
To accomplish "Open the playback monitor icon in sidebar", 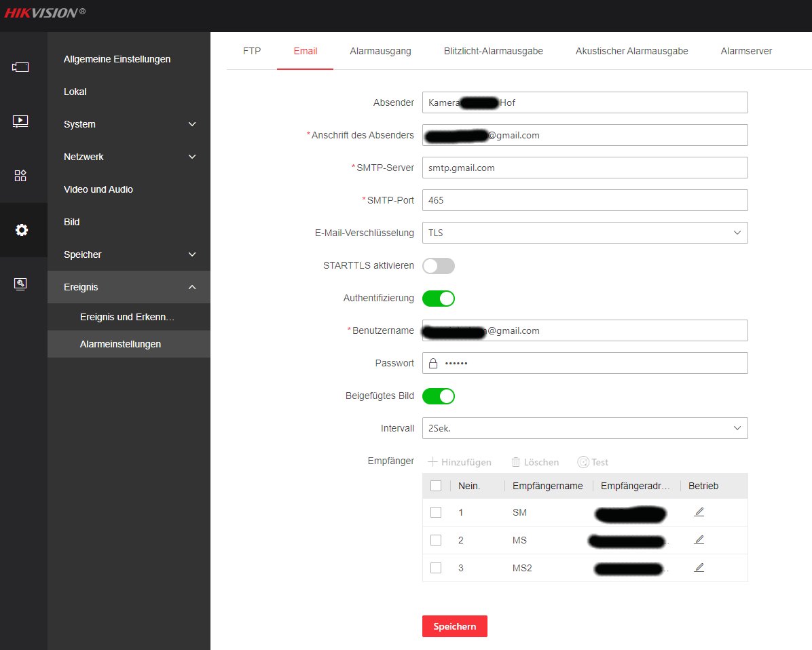I will 20,121.
